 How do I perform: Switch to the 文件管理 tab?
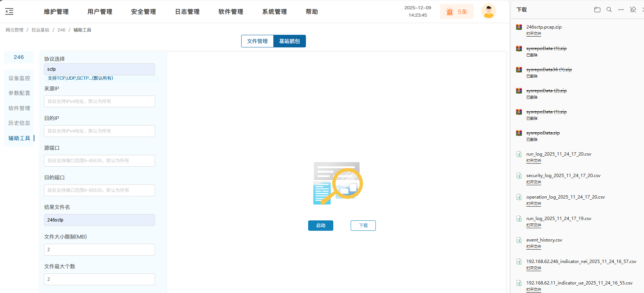[257, 41]
